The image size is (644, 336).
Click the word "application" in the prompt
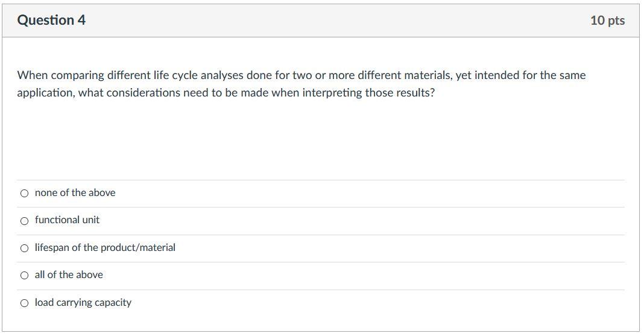point(45,93)
